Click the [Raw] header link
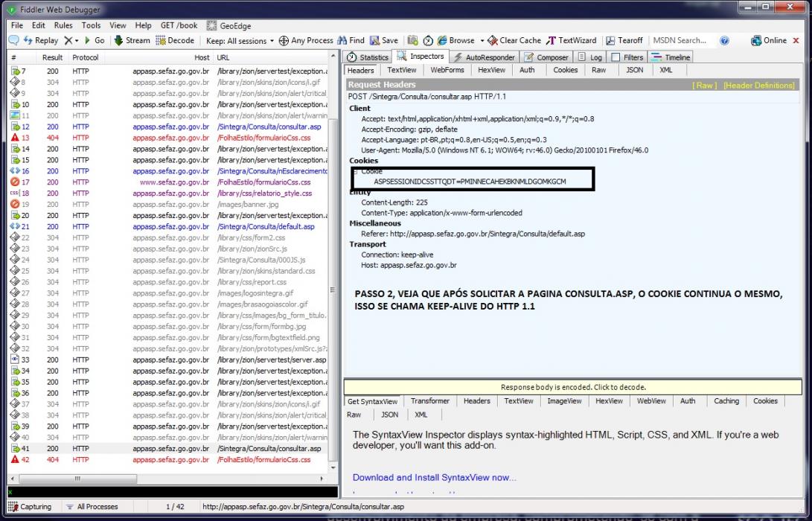The width and height of the screenshot is (812, 521). click(704, 86)
